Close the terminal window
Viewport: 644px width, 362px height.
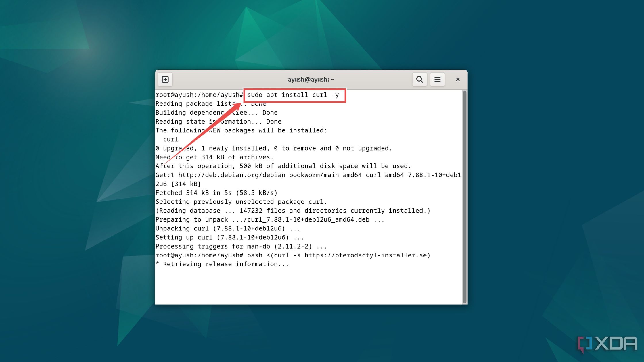point(458,79)
